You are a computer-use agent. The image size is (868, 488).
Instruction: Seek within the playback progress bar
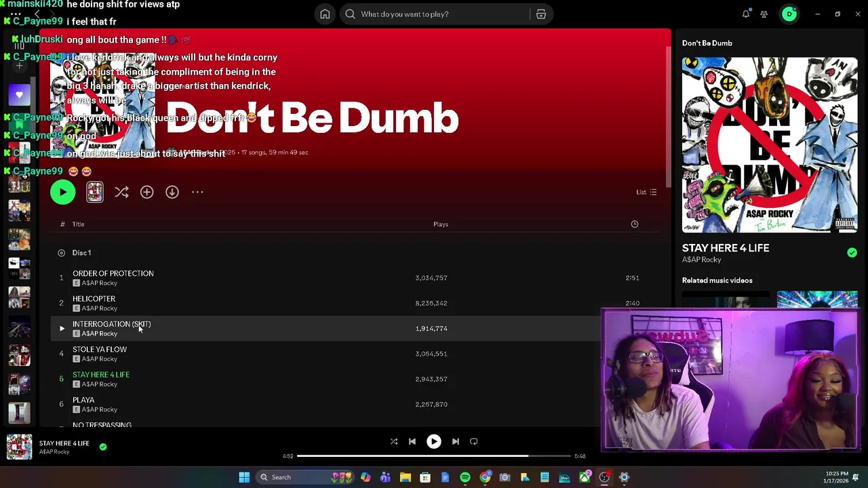[434, 456]
